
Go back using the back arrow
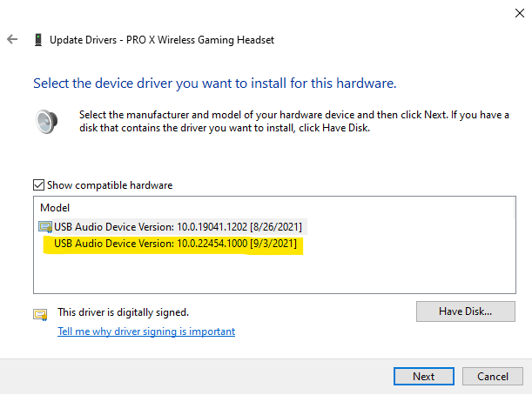click(x=12, y=39)
